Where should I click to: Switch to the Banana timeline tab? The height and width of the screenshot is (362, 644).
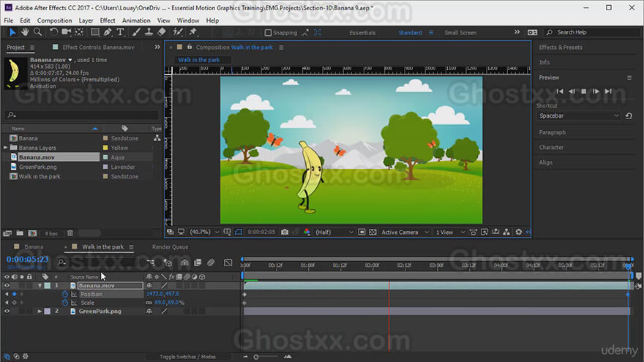click(x=34, y=247)
